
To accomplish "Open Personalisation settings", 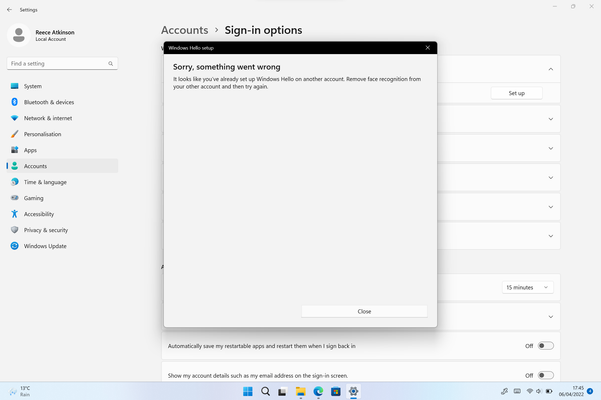I will (62, 134).
